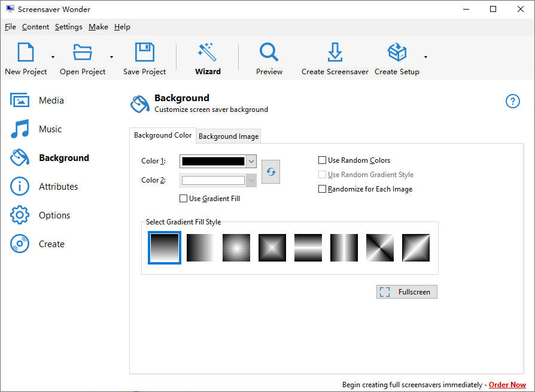
Task: Enable the Use Gradient Fill checkbox
Action: click(x=184, y=199)
